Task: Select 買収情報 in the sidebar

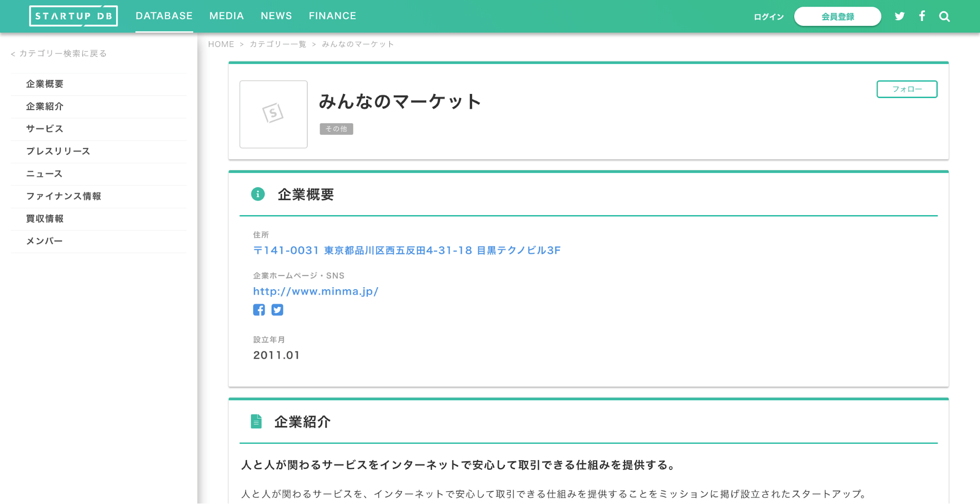Action: coord(99,219)
